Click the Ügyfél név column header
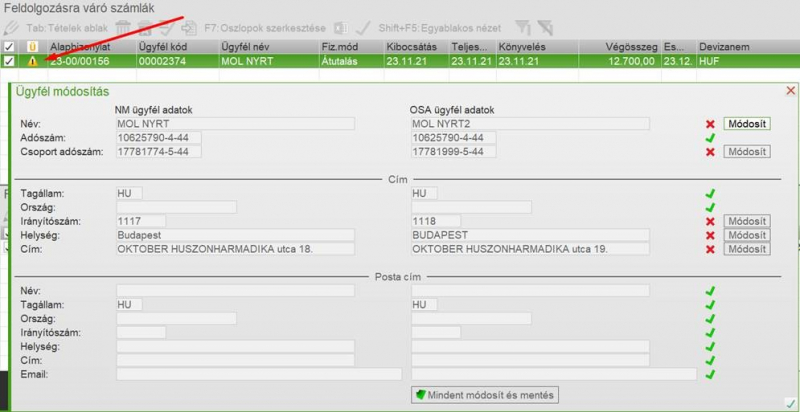800x412 pixels. (269, 47)
